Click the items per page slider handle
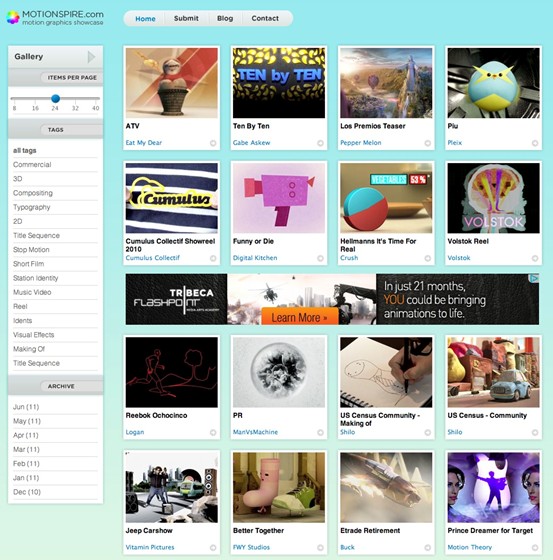Viewport: 553px width, 560px height. point(55,98)
